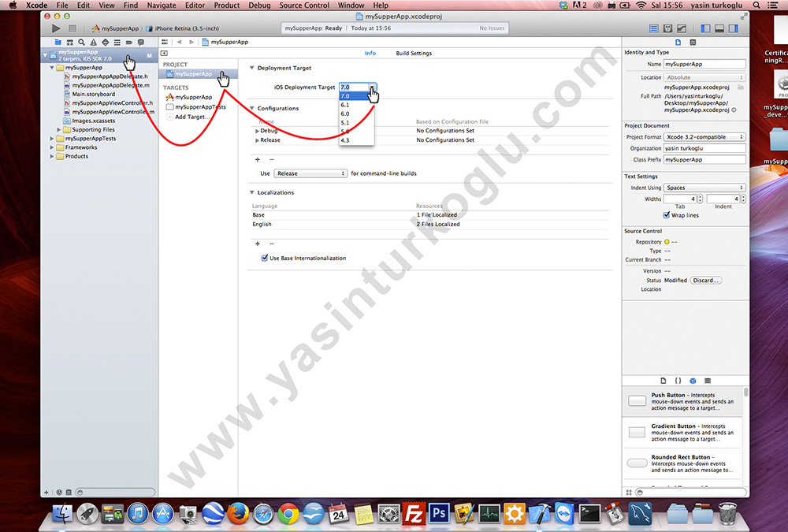Open the Test navigator diamond icon
788x532 pixels.
[105, 43]
